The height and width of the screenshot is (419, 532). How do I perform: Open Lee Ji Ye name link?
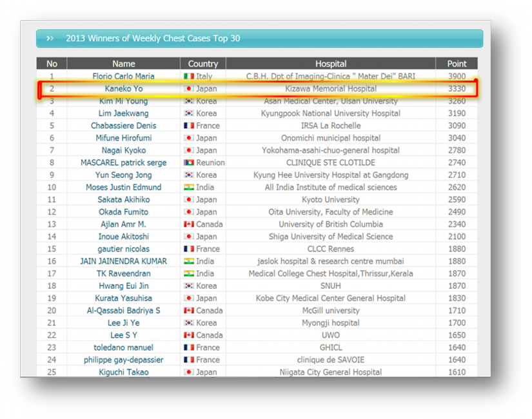(124, 323)
